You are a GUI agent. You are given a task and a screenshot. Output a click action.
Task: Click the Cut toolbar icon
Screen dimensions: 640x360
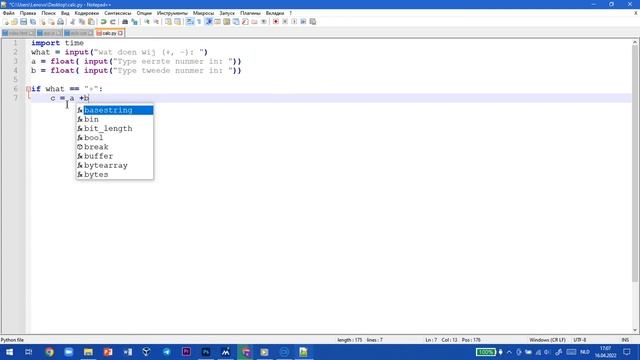click(72, 22)
